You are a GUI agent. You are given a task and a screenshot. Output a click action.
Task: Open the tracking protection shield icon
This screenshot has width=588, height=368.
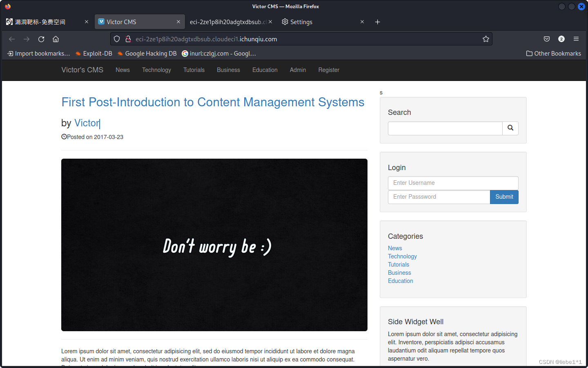(x=117, y=39)
